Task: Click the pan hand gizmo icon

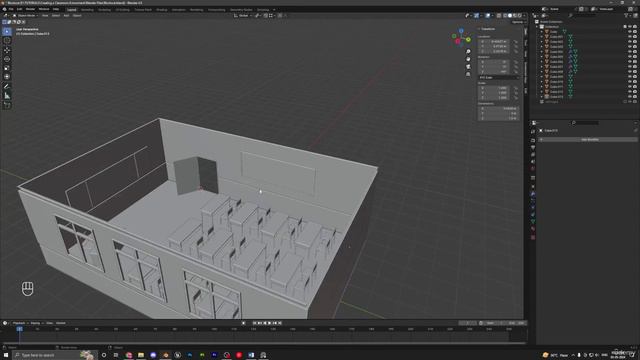Action: pos(468,59)
